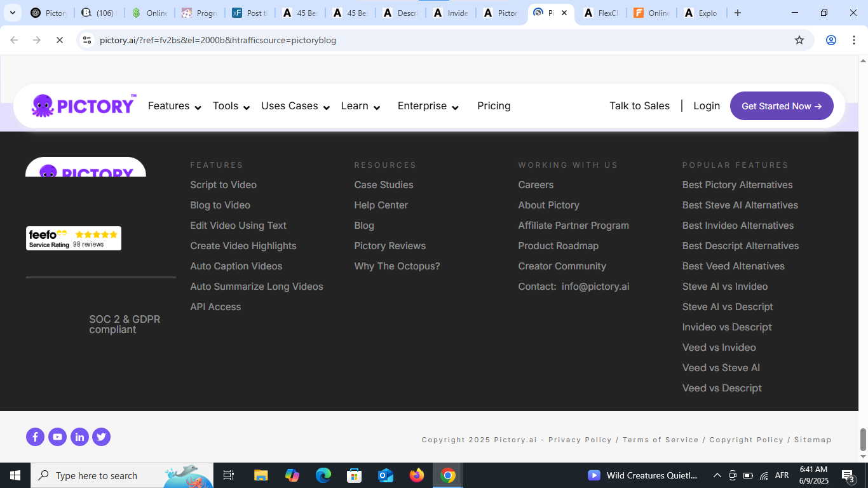Expand the Uses Cases navigation dropdown
Screen dimensions: 868x488
click(x=295, y=106)
